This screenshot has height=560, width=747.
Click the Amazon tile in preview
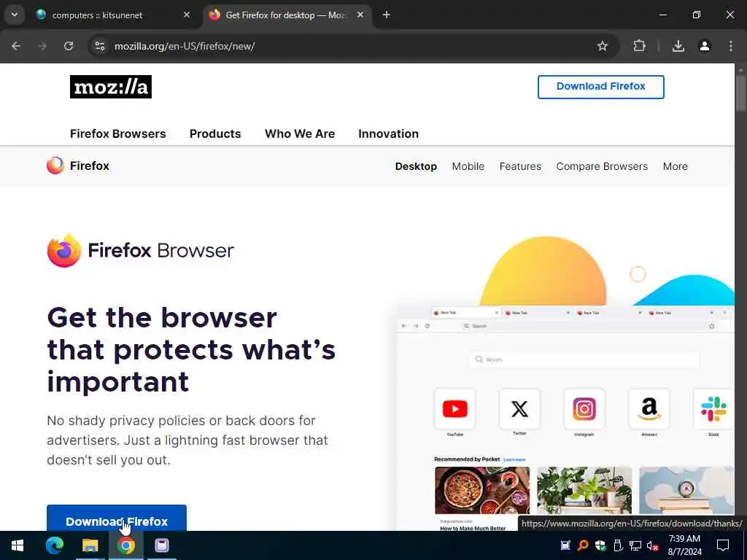(x=649, y=408)
